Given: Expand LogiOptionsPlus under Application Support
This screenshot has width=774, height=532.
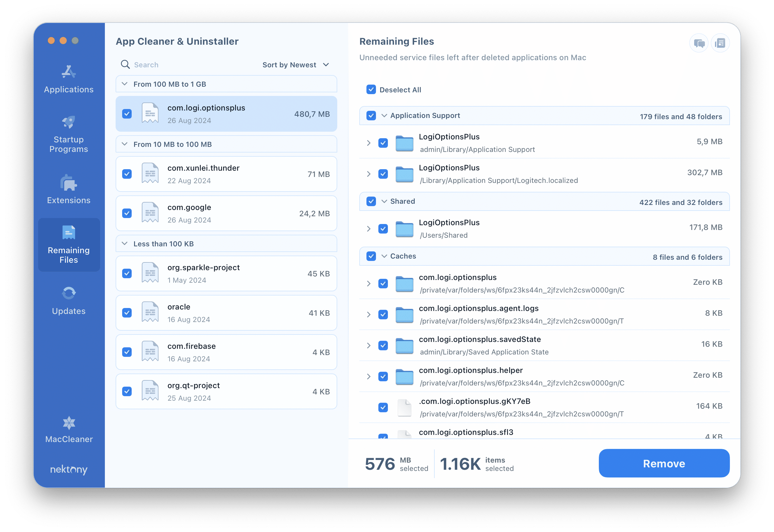Looking at the screenshot, I should click(369, 142).
